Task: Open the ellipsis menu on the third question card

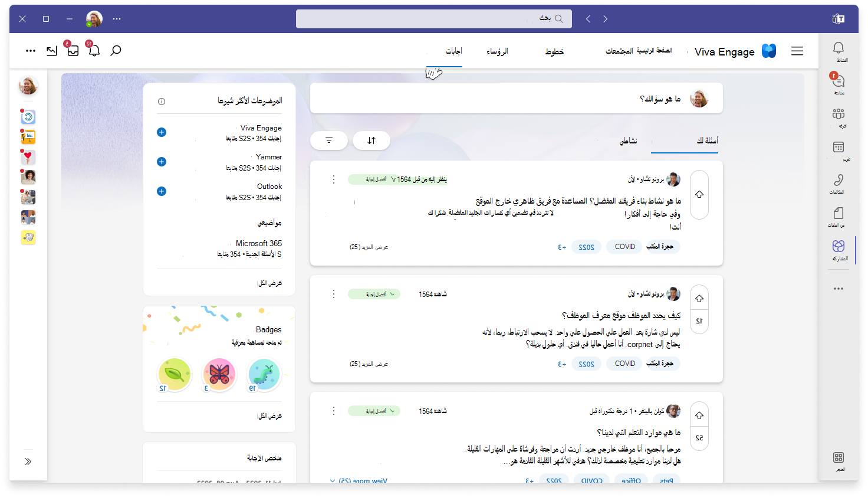Action: click(x=334, y=411)
